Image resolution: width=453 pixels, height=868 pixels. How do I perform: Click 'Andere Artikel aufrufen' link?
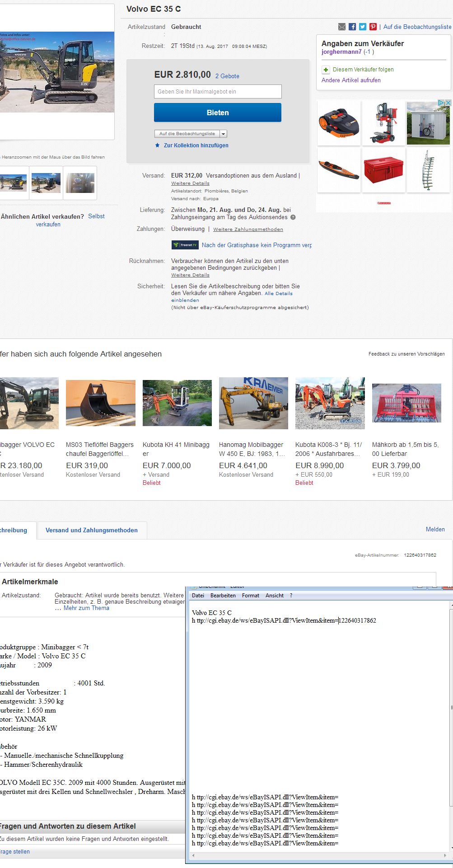(351, 80)
